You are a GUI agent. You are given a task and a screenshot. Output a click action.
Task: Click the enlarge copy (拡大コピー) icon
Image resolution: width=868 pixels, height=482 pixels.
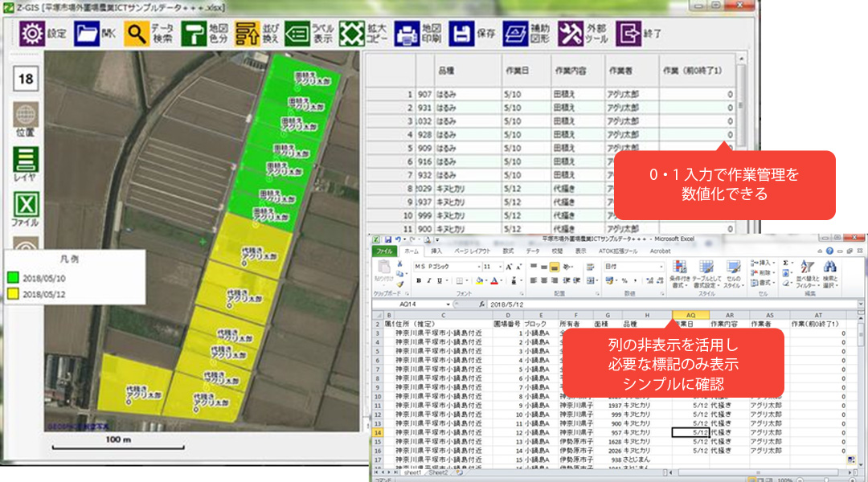(x=351, y=34)
